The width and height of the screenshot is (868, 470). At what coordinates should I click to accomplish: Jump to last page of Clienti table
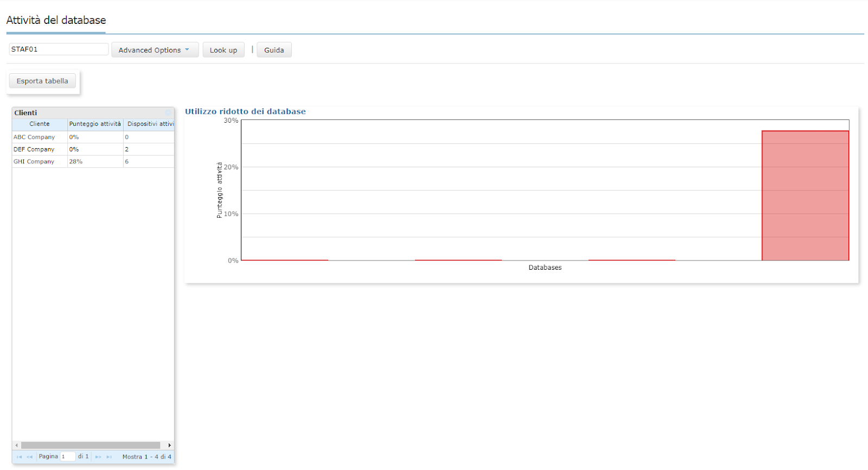pos(109,457)
